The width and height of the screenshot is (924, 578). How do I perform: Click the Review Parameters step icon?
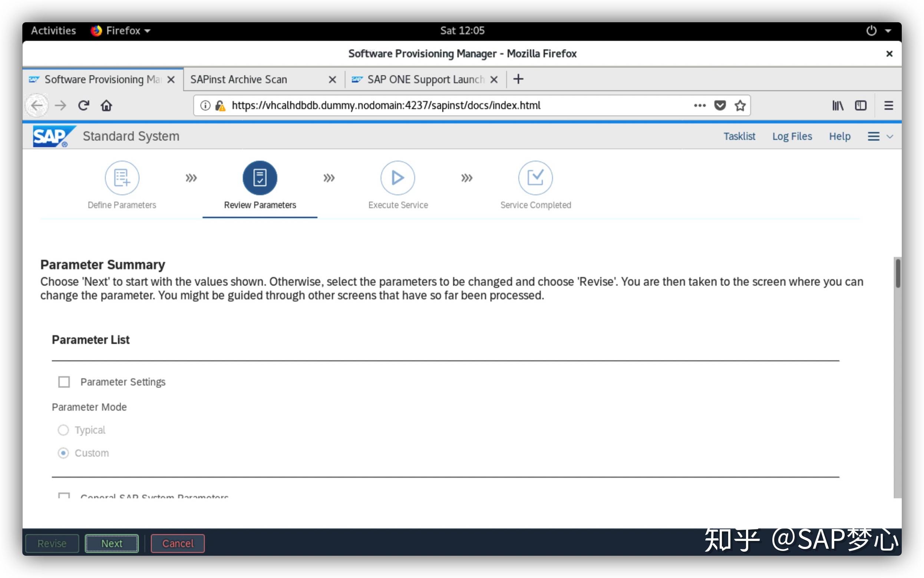click(x=259, y=178)
